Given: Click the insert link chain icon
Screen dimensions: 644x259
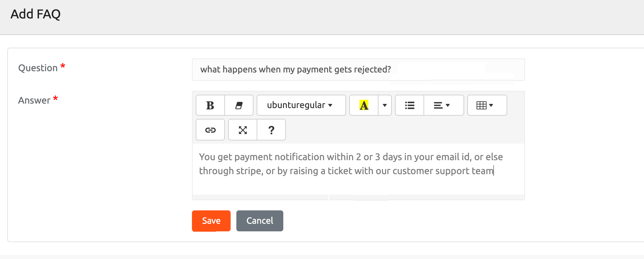Looking at the screenshot, I should click(x=210, y=130).
